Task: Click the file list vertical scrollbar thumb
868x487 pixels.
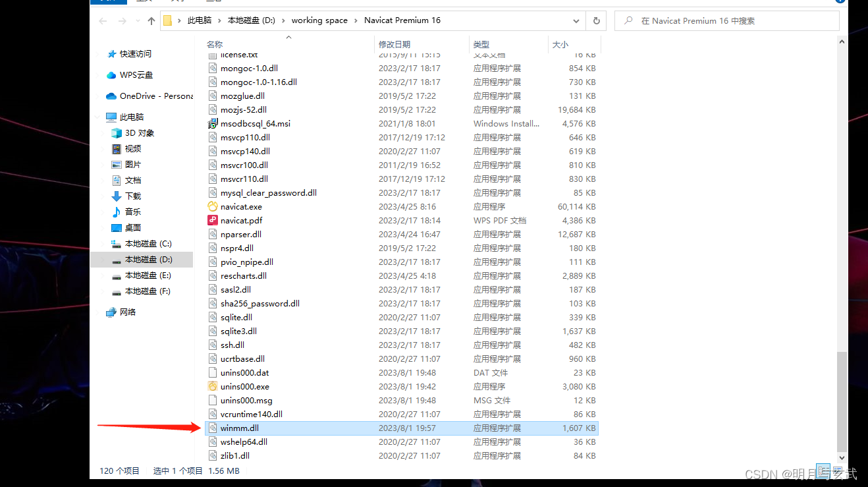Action: click(x=842, y=401)
